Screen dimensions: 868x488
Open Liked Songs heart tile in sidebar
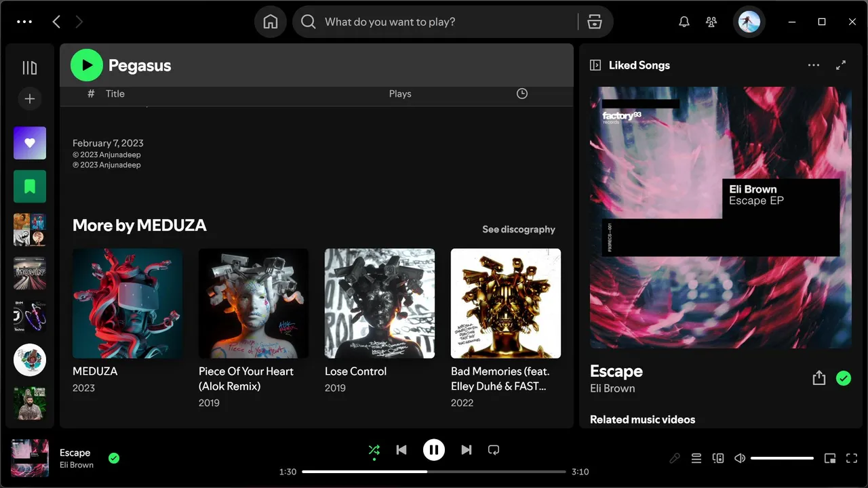pos(30,143)
